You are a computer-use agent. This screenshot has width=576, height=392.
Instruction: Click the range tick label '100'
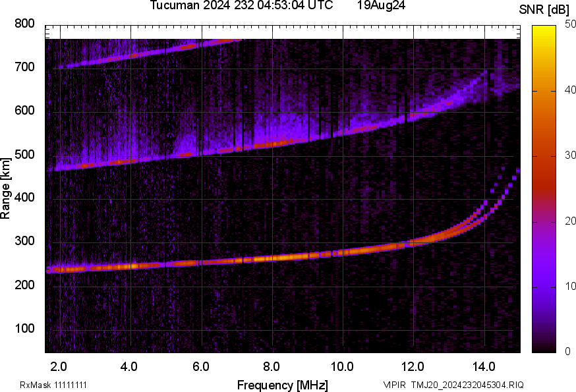[24, 328]
